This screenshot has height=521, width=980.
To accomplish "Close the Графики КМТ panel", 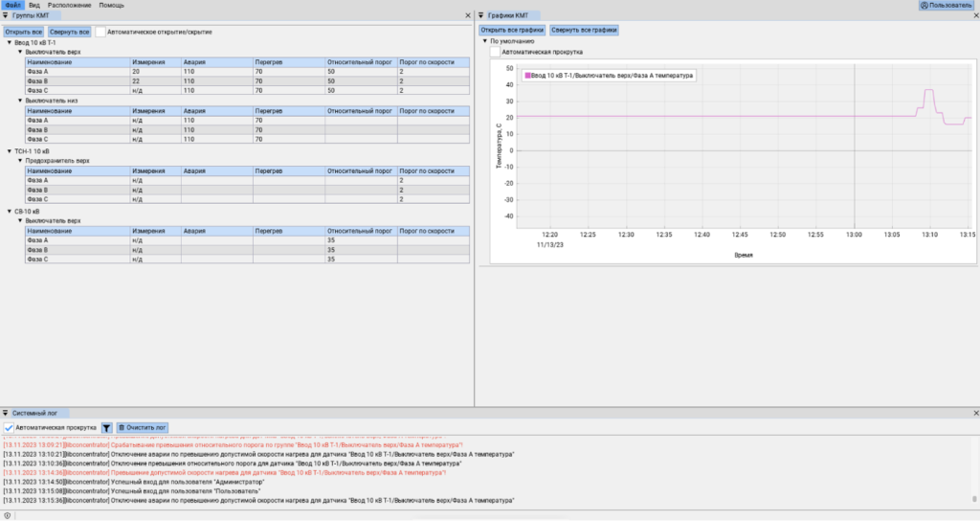I will (974, 16).
